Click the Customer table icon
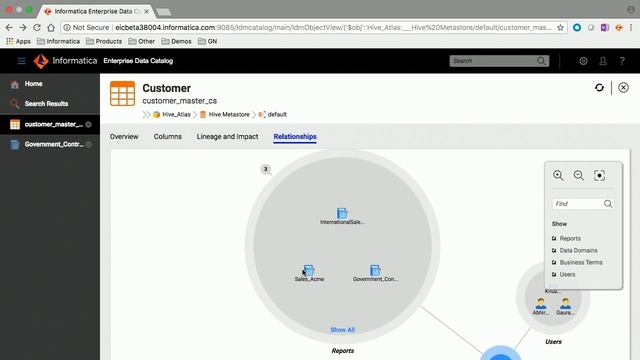The image size is (640, 360). (x=122, y=93)
